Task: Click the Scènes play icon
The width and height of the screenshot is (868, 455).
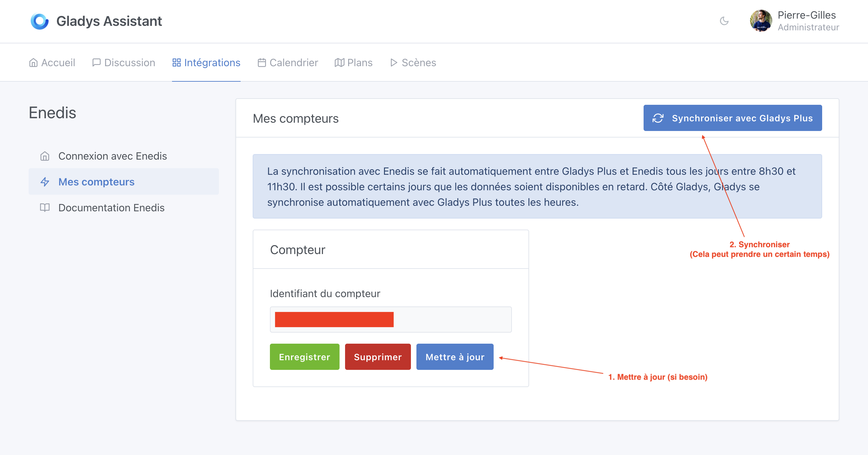Action: [393, 62]
